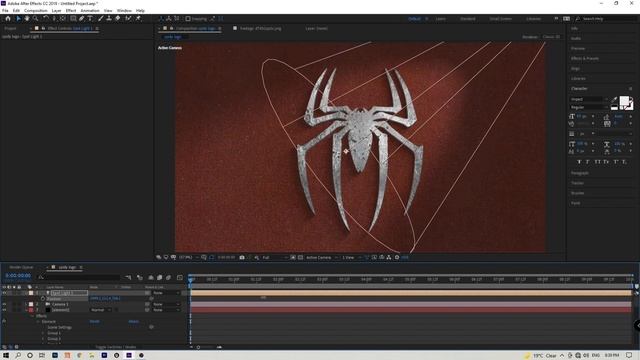The height and width of the screenshot is (360, 640).
Task: Open Task View in taskbar
Action: [x=42, y=355]
